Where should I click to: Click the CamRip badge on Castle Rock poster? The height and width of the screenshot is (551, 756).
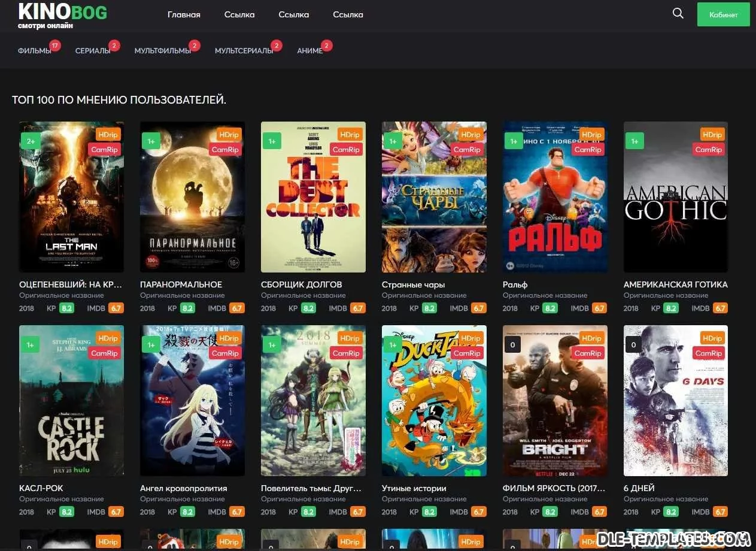click(x=104, y=353)
